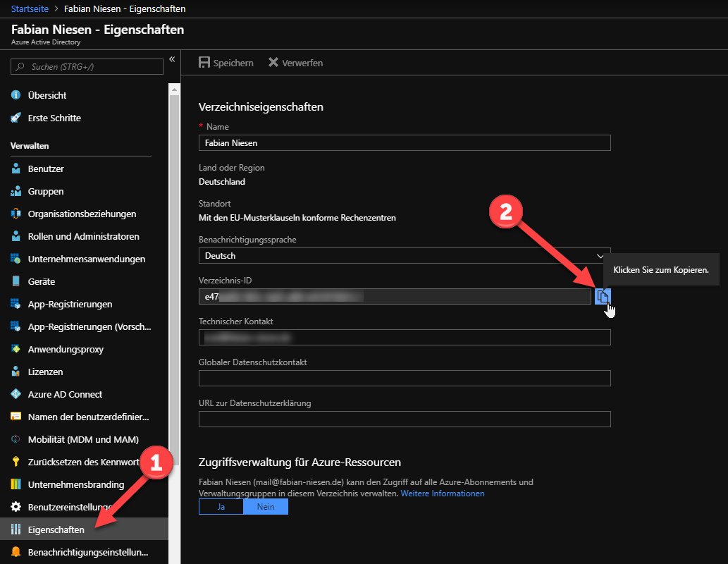
Task: Click the Gruppen people icon
Action: 16,191
